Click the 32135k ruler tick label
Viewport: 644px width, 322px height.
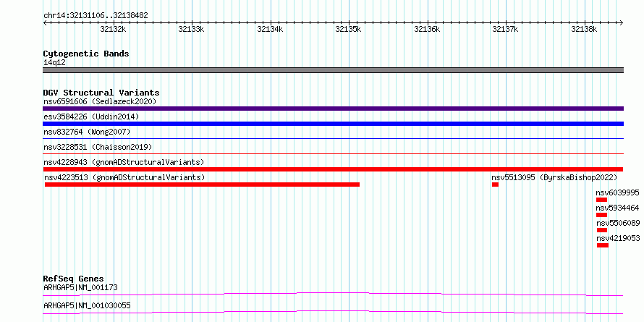coord(348,30)
